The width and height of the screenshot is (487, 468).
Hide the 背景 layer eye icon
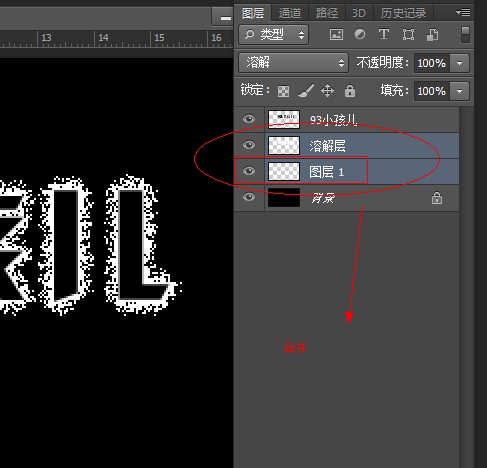point(249,197)
